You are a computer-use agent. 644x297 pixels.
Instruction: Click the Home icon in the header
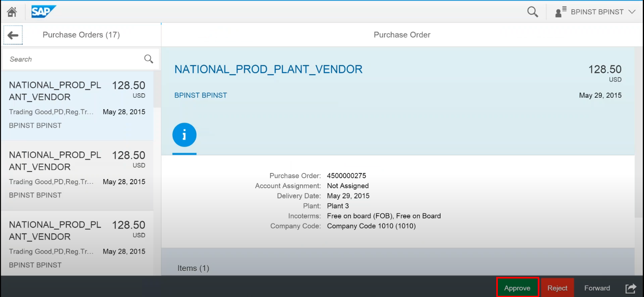12,12
